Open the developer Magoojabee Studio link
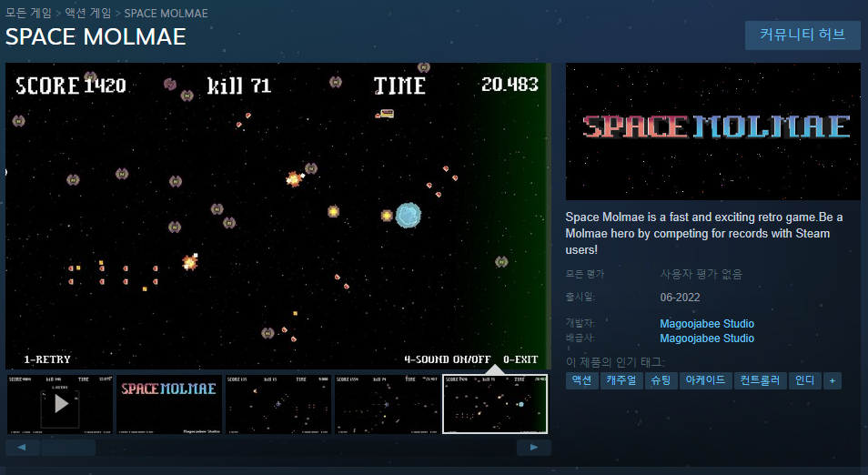Viewport: 868px width, 475px height. 707,324
